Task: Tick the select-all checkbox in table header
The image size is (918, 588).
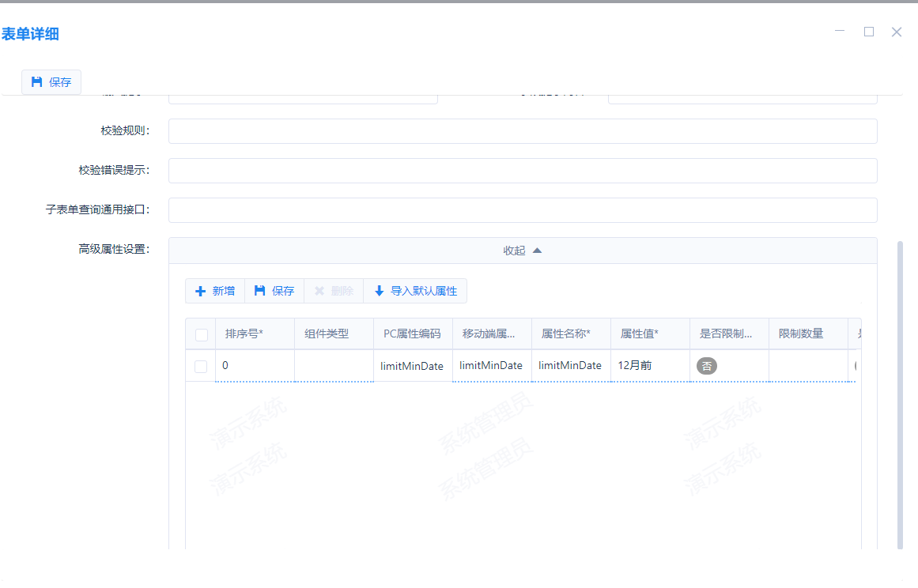Action: point(201,334)
